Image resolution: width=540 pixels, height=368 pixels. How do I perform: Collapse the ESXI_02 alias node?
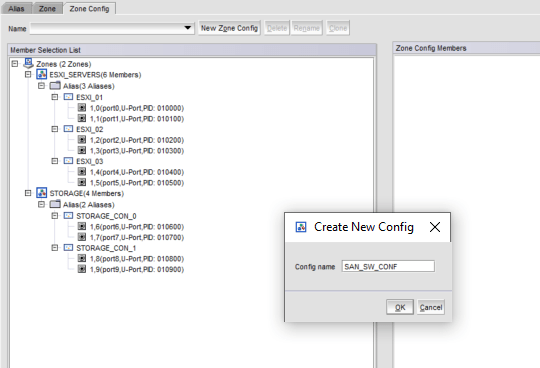point(55,129)
